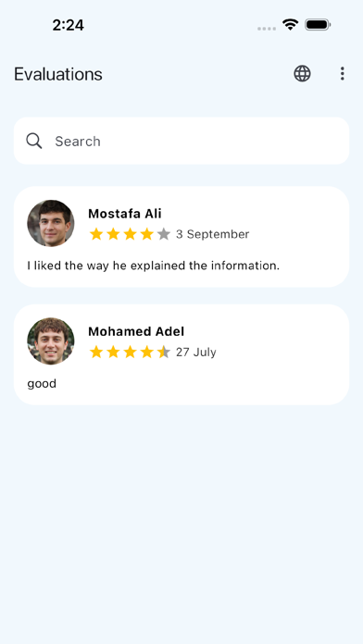Click the Evaluations page title
This screenshot has height=644, width=363.
pos(58,74)
